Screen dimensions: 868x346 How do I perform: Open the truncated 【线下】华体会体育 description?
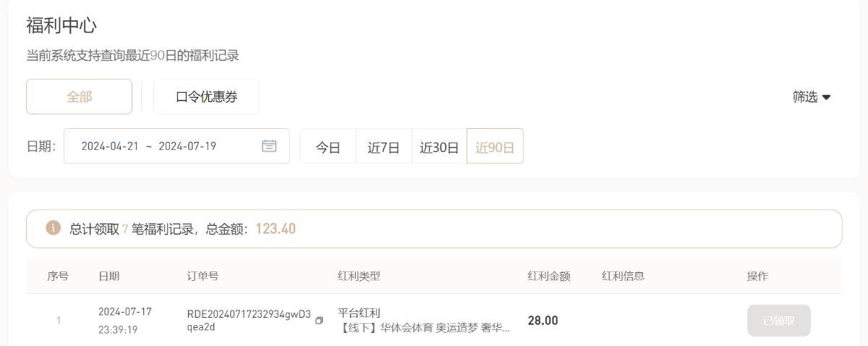point(423,328)
